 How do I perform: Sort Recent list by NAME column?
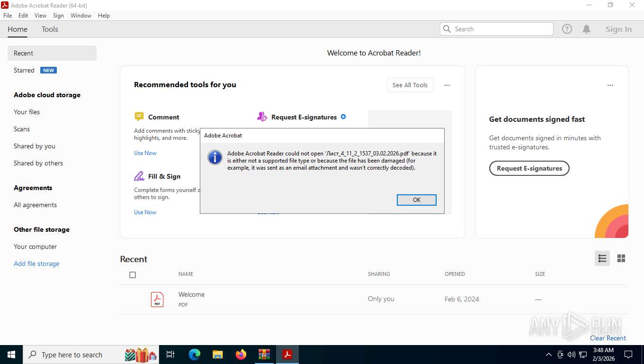point(186,274)
